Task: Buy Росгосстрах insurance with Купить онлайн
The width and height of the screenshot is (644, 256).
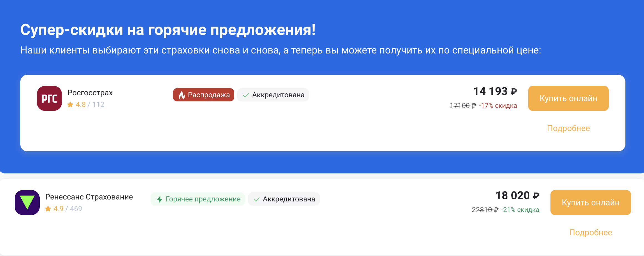Action: [x=568, y=98]
